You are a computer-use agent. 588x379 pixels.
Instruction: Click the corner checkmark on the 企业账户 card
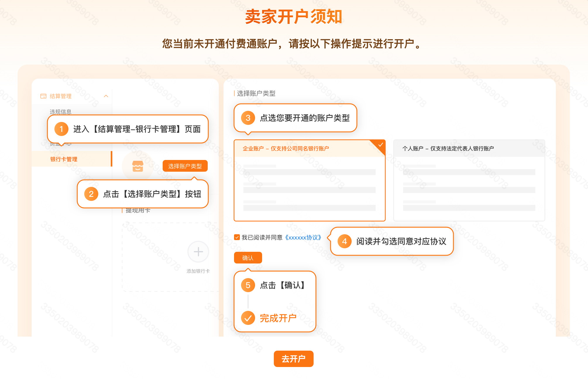pyautogui.click(x=381, y=144)
